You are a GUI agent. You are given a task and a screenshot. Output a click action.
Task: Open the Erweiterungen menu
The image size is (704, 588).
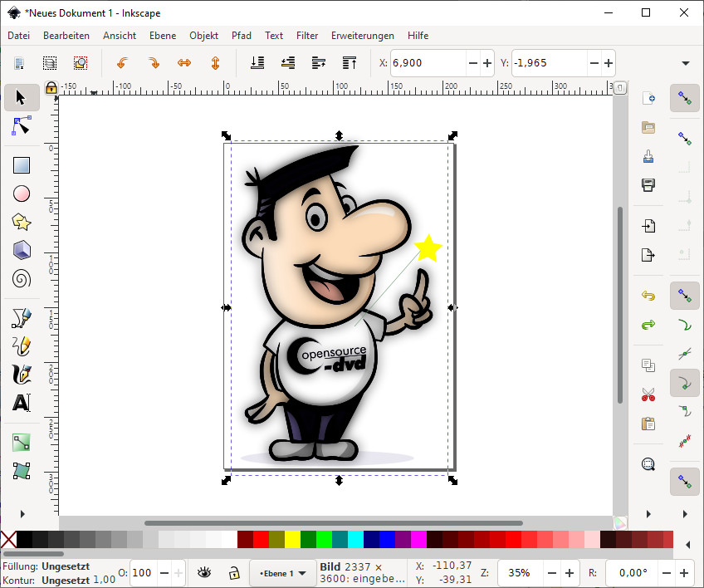click(x=362, y=36)
